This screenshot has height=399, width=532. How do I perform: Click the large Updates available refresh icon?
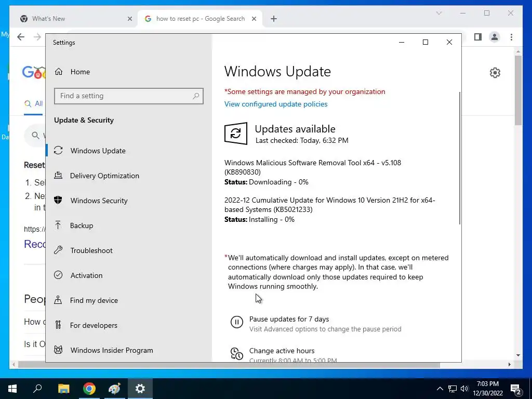[x=236, y=134]
